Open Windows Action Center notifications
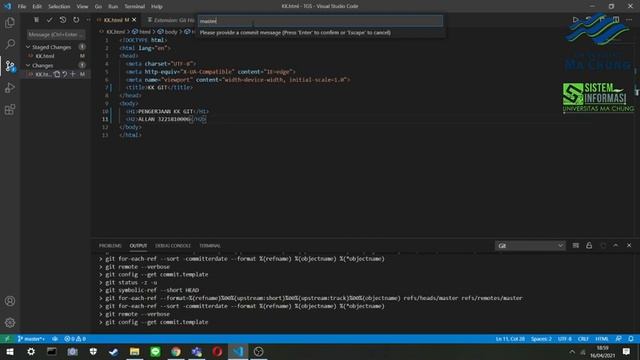 (626, 351)
